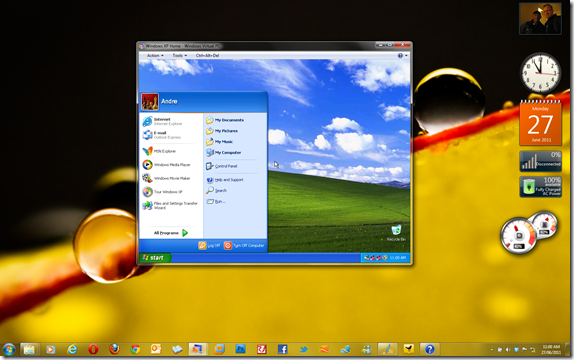Click the slideshow photo gadget
The height and width of the screenshot is (360, 574).
pyautogui.click(x=540, y=19)
